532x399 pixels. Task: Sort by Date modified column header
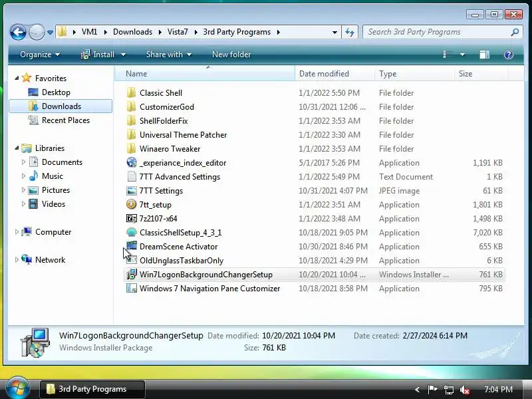334,74
